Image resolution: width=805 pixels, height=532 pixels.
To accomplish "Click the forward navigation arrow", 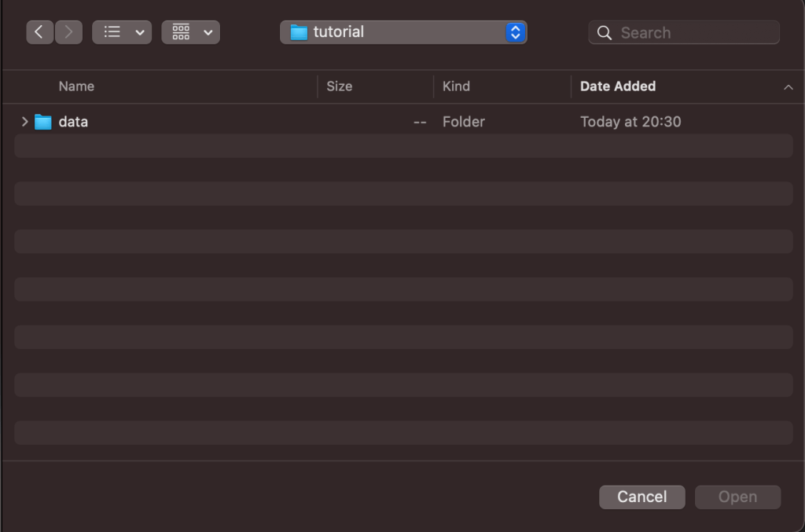I will point(68,32).
